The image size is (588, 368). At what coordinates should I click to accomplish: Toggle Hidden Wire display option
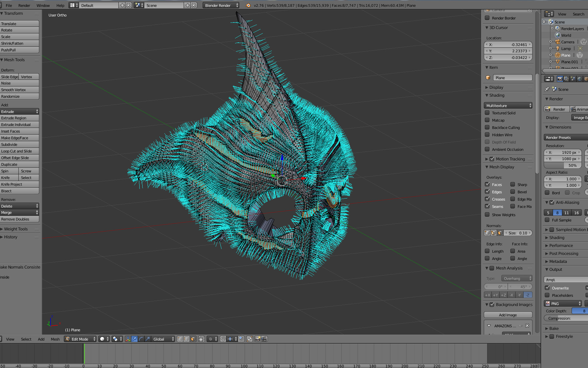pos(488,134)
